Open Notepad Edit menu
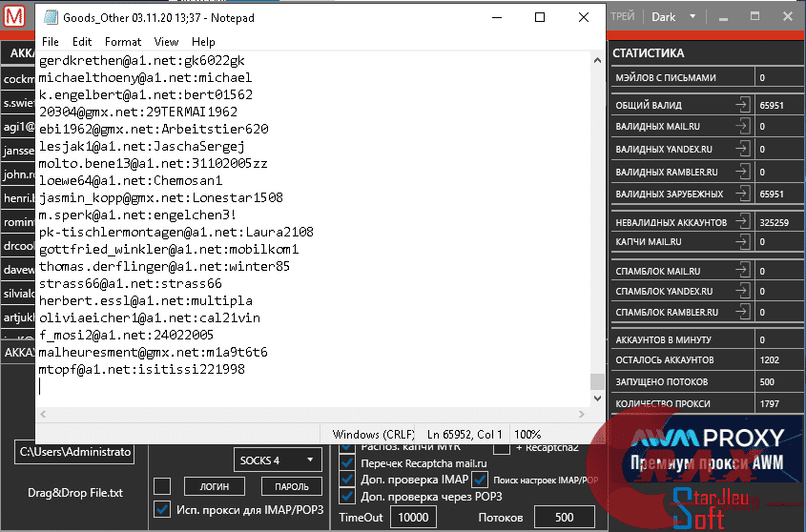This screenshot has width=806, height=532. 82,42
